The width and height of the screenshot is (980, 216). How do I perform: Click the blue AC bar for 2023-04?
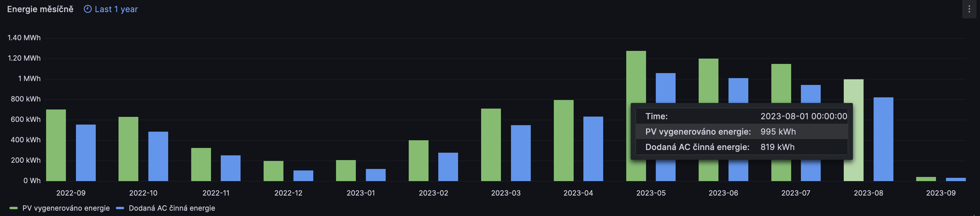tap(593, 149)
